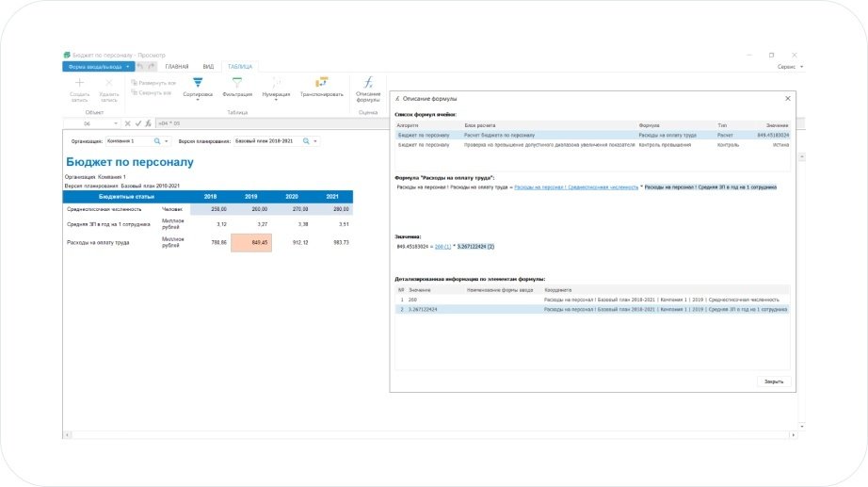Click the highlighted 3.267122424 (2) value

tap(475, 247)
